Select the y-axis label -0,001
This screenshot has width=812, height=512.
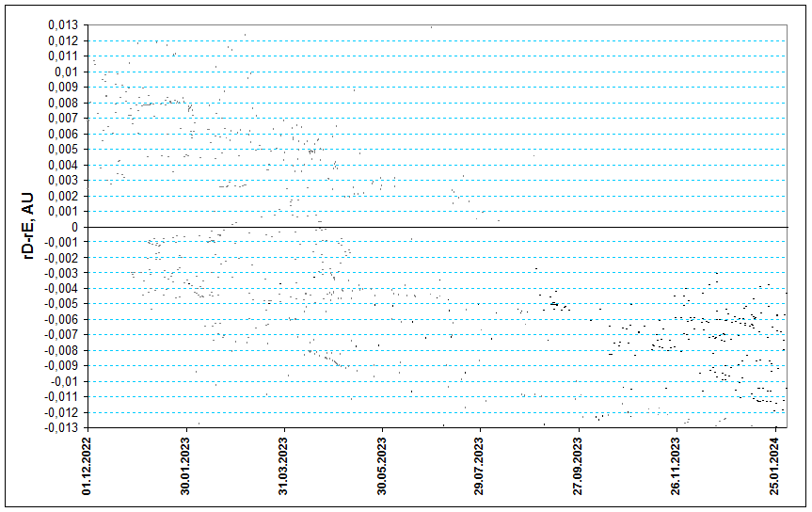[x=61, y=242]
